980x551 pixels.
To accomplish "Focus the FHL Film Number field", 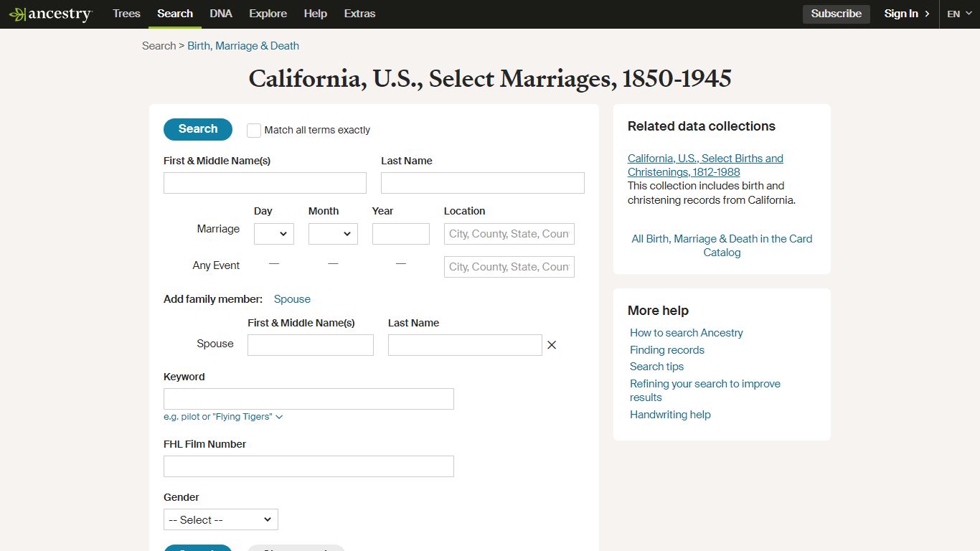I will (308, 466).
